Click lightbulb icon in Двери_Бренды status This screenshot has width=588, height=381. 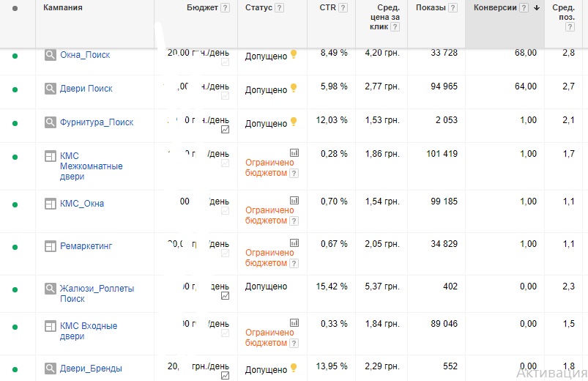tap(294, 368)
